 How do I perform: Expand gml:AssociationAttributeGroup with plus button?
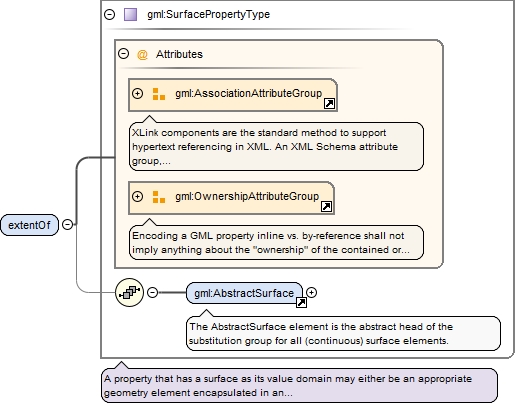137,93
